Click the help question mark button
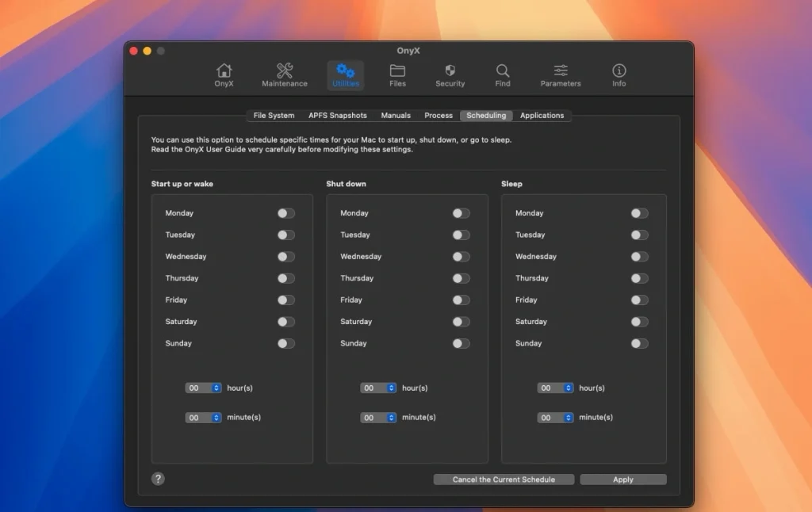The image size is (812, 512). [x=158, y=479]
